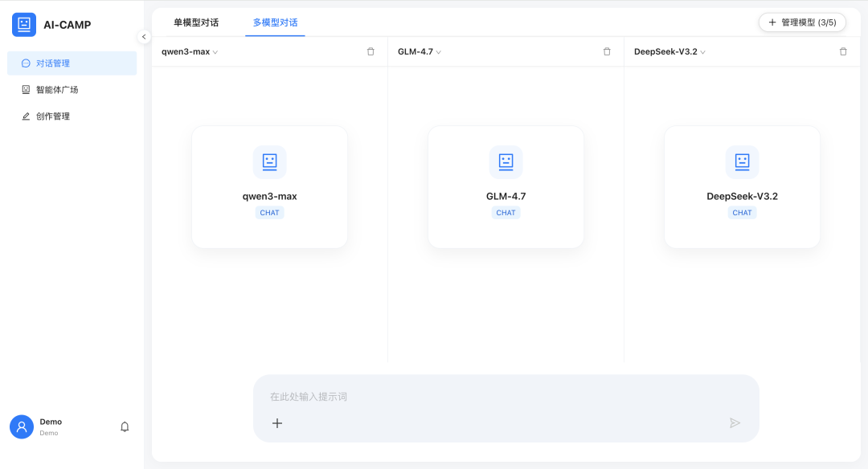Click the plus attachment icon in prompt box

[277, 422]
